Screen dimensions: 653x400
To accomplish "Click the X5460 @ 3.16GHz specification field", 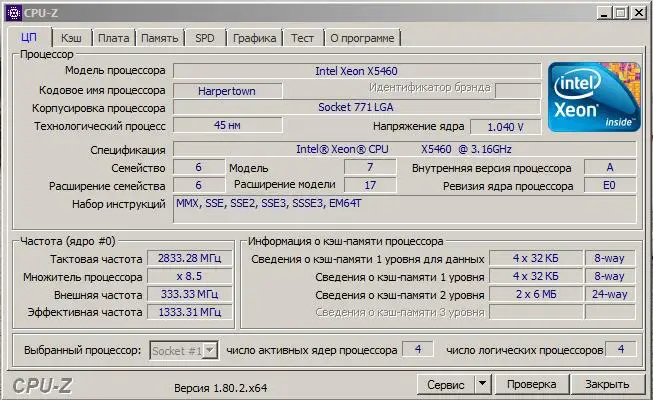I will click(x=404, y=149).
